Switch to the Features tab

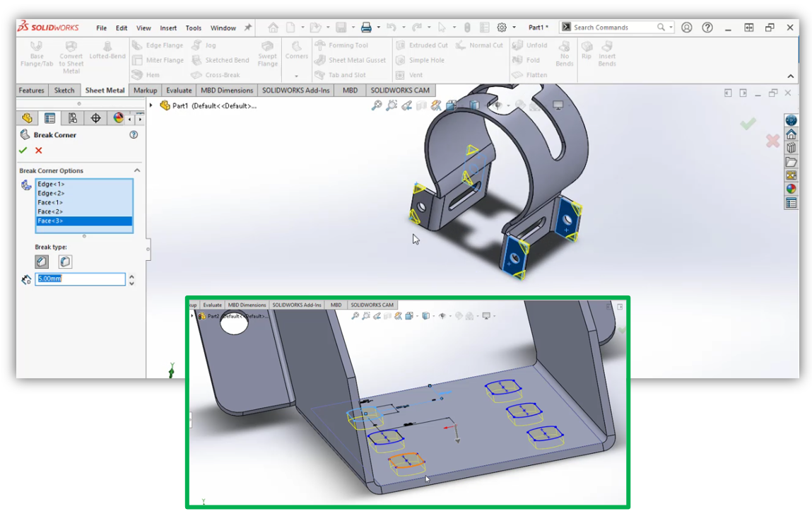point(32,90)
